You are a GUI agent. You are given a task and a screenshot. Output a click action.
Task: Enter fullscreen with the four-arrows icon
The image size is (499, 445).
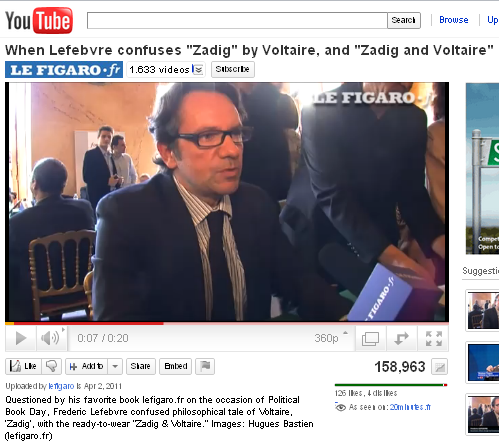[x=434, y=339]
